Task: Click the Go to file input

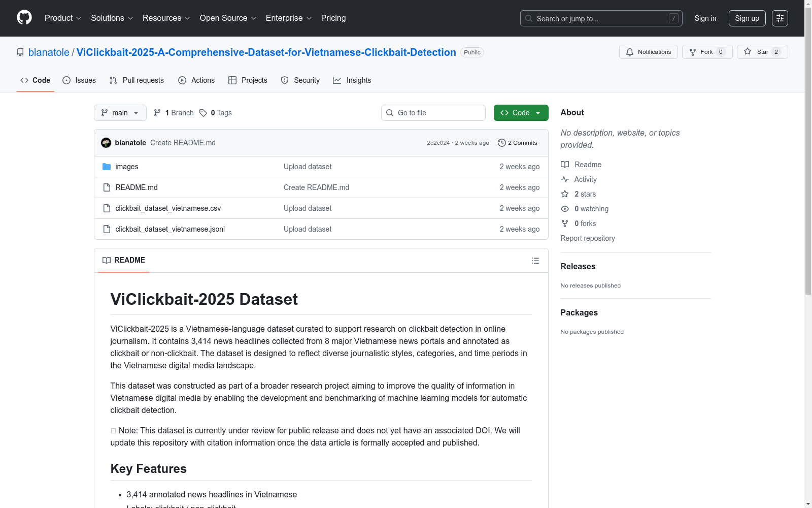Action: coord(433,113)
